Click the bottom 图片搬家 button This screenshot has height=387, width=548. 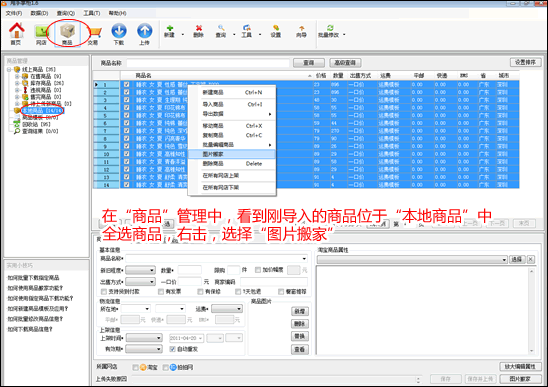[520, 379]
